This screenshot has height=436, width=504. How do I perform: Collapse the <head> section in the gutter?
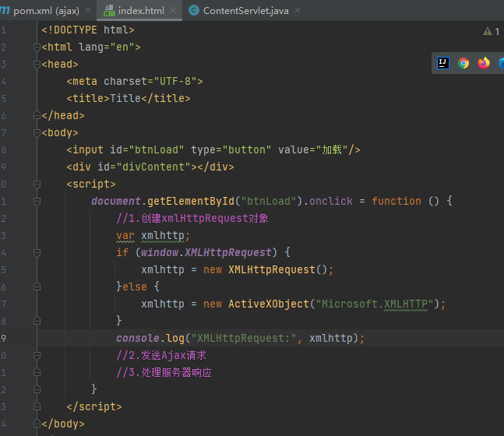[x=37, y=65]
